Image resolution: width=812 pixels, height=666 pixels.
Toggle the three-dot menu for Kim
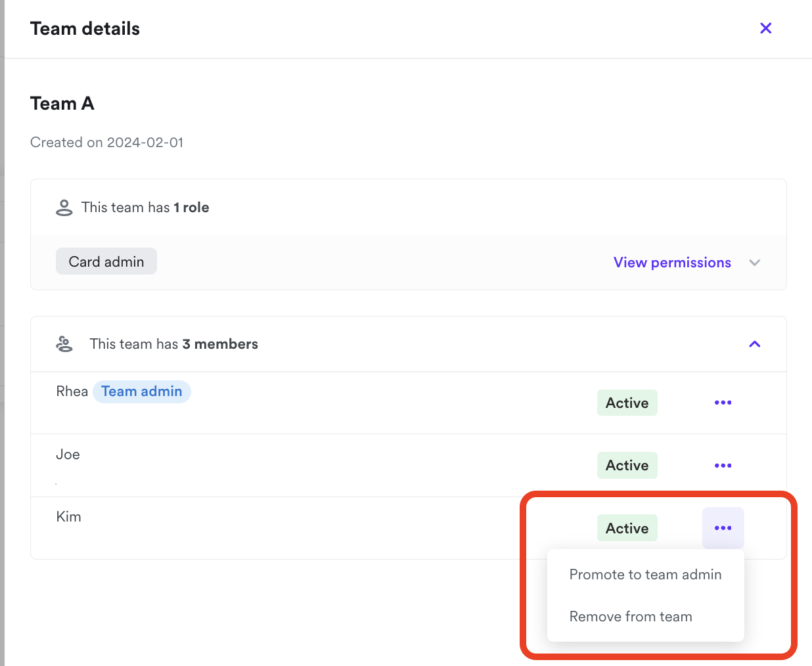click(x=723, y=528)
